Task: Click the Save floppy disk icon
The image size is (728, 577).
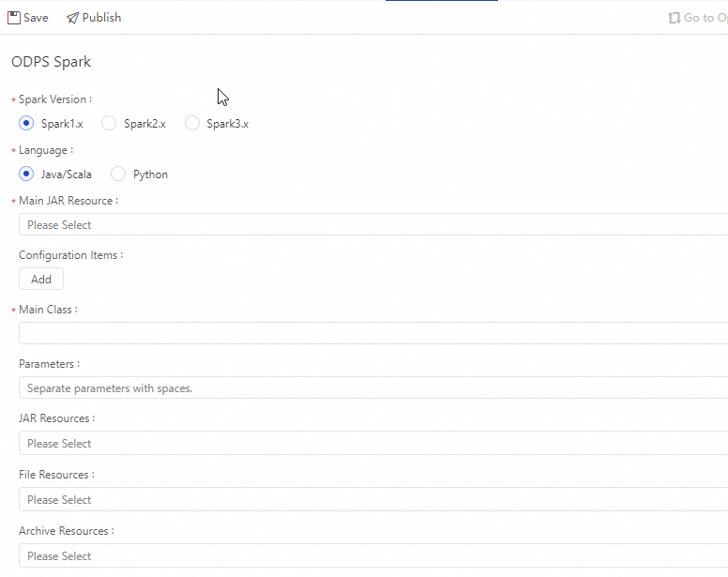Action: click(14, 18)
